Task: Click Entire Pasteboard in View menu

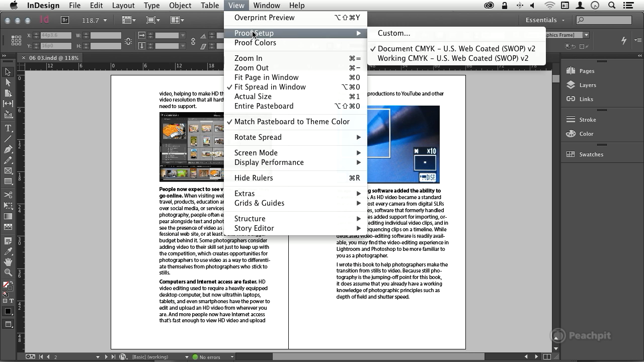Action: point(295,106)
